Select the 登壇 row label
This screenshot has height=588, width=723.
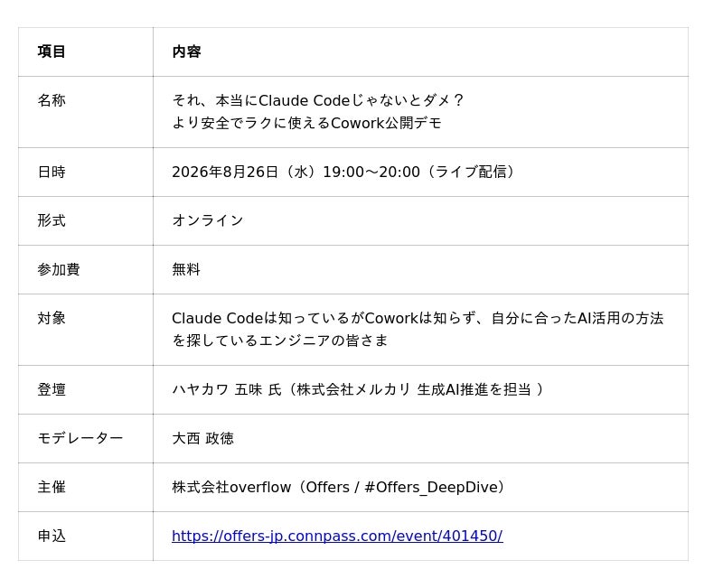tap(52, 390)
